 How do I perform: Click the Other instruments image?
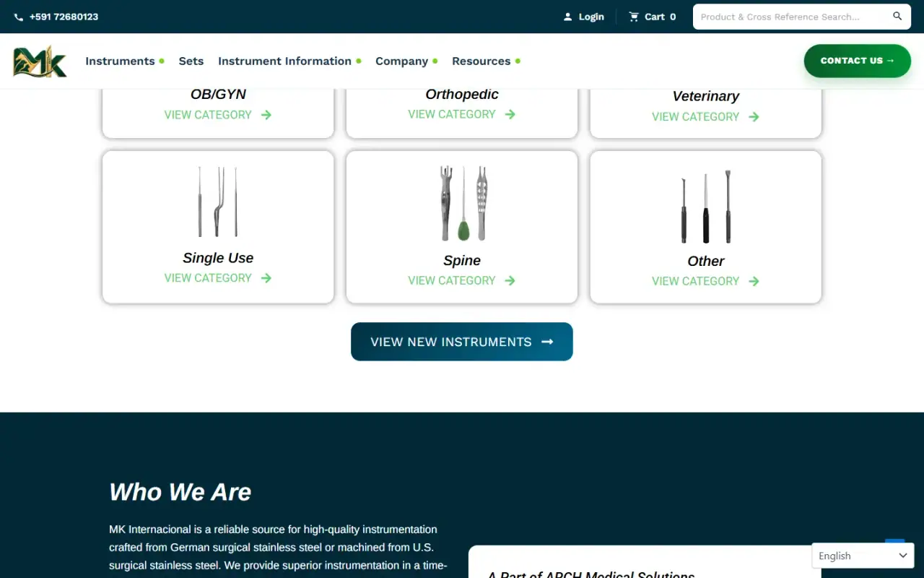pyautogui.click(x=706, y=207)
